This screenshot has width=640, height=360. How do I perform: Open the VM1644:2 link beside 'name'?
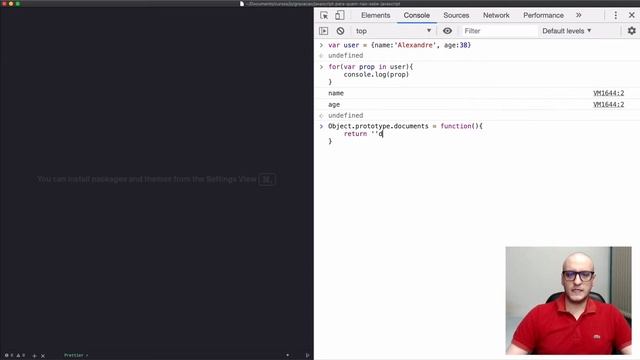(608, 93)
